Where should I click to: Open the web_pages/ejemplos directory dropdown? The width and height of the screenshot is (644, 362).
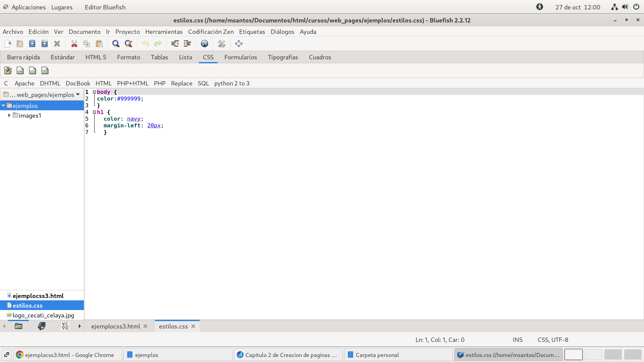[42, 95]
